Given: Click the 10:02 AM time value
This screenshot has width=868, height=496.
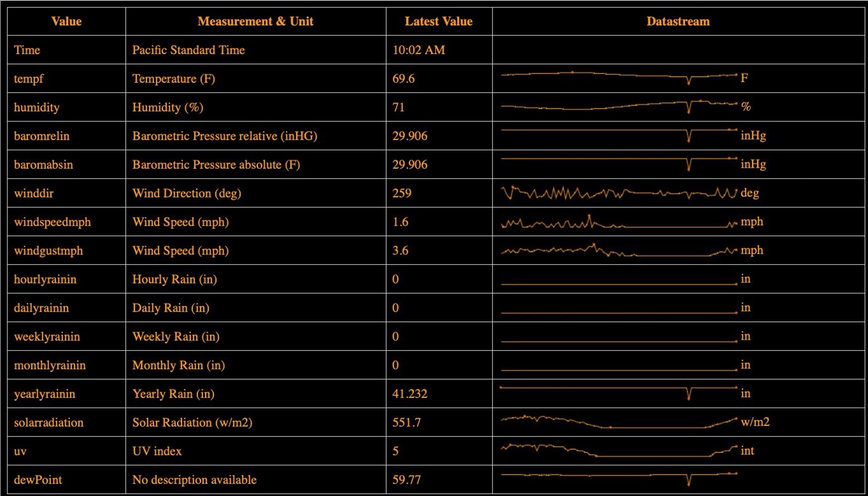Looking at the screenshot, I should 419,50.
